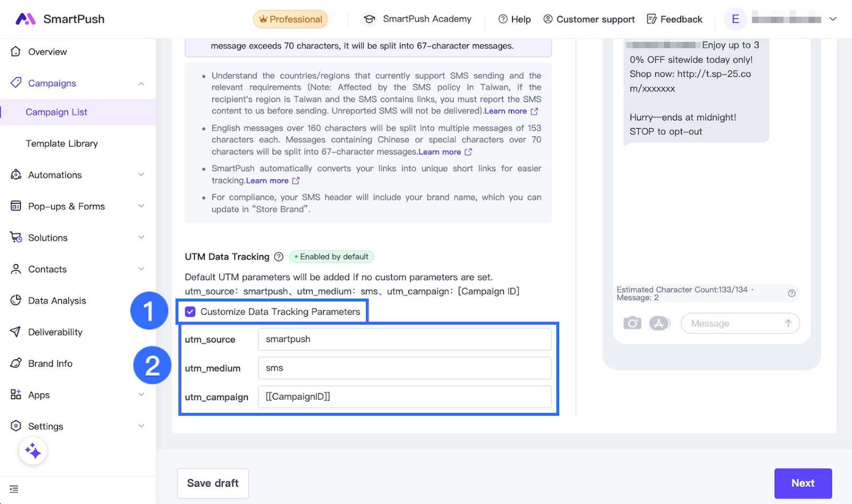Uncheck Customize Data Tracking Parameters checkbox
The height and width of the screenshot is (504, 852).
tap(190, 312)
